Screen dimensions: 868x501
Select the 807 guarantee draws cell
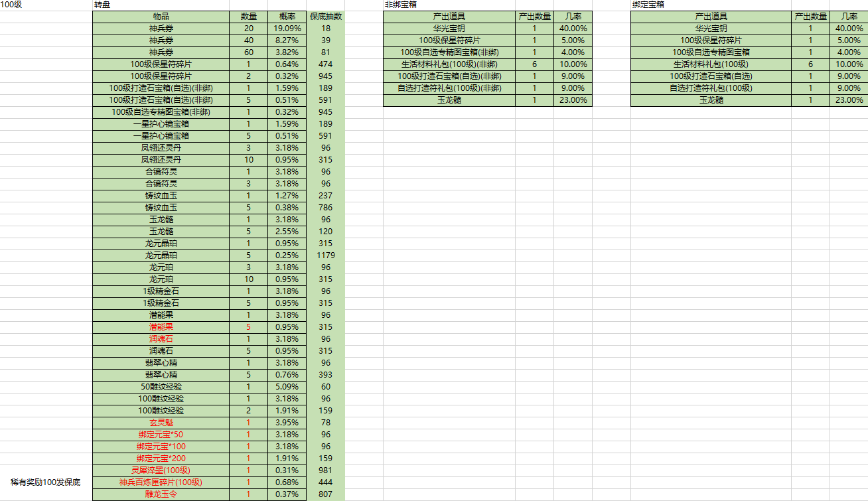[x=325, y=494]
